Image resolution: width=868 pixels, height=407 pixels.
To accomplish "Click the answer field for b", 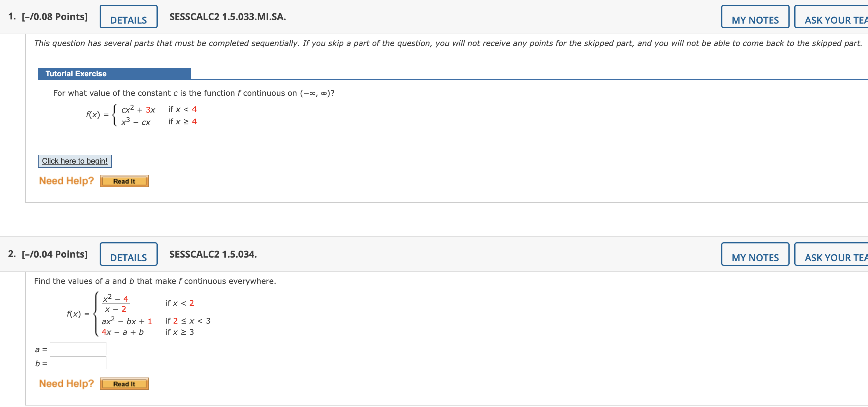I will click(x=78, y=363).
